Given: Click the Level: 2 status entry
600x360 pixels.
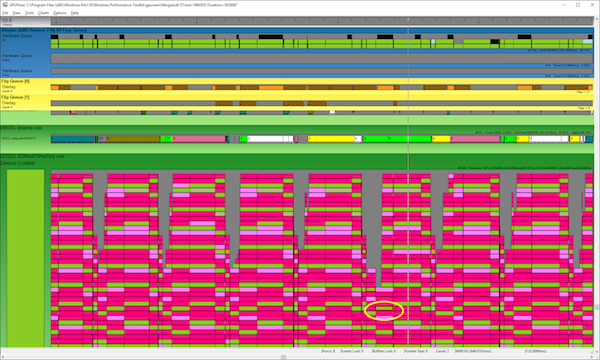Looking at the screenshot, I should pos(442,351).
